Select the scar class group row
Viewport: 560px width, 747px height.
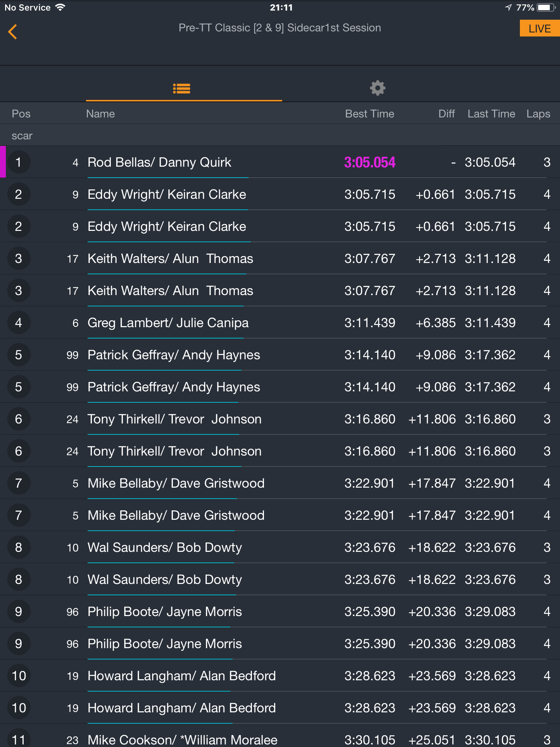pyautogui.click(x=280, y=135)
